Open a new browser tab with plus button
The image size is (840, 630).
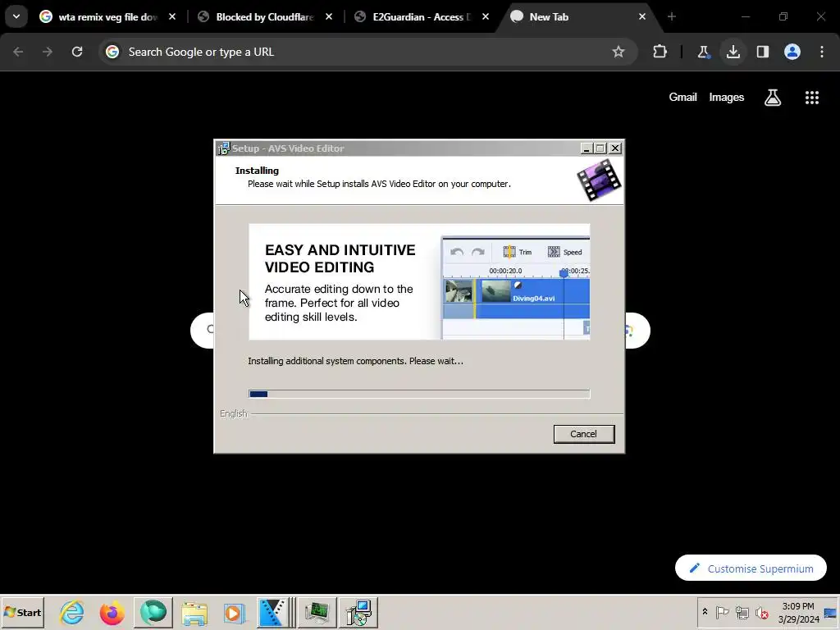click(x=672, y=17)
